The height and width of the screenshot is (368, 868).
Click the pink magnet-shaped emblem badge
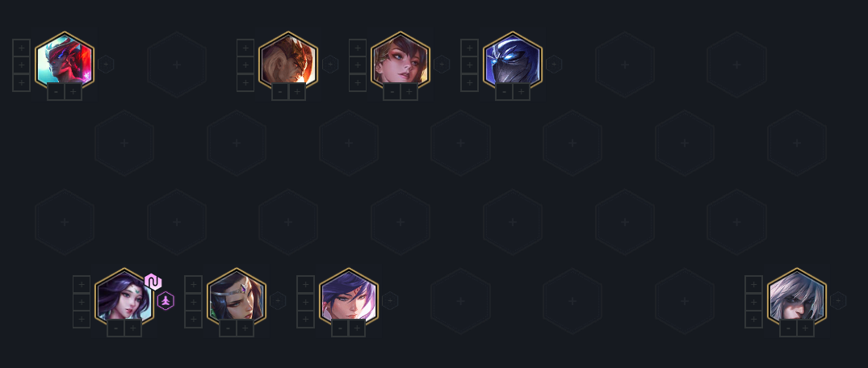(153, 282)
